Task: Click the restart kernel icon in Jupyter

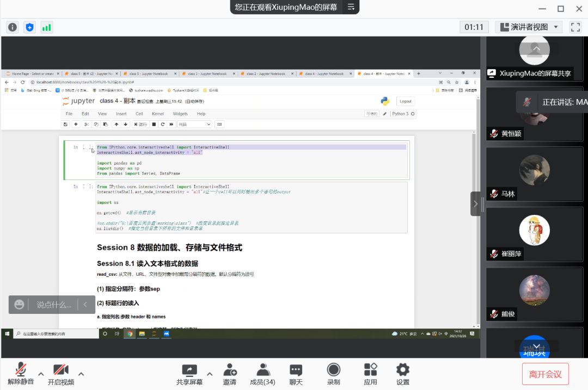Action: click(x=163, y=125)
